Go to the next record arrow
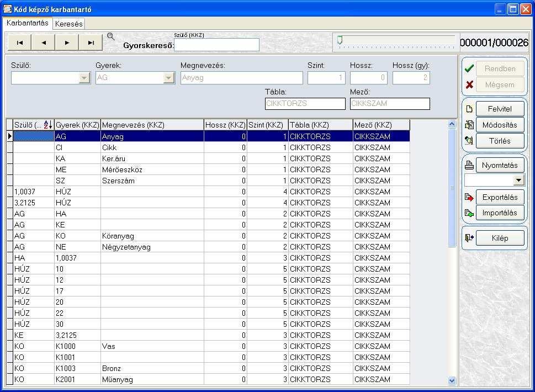This screenshot has height=392, width=535. pos(67,43)
